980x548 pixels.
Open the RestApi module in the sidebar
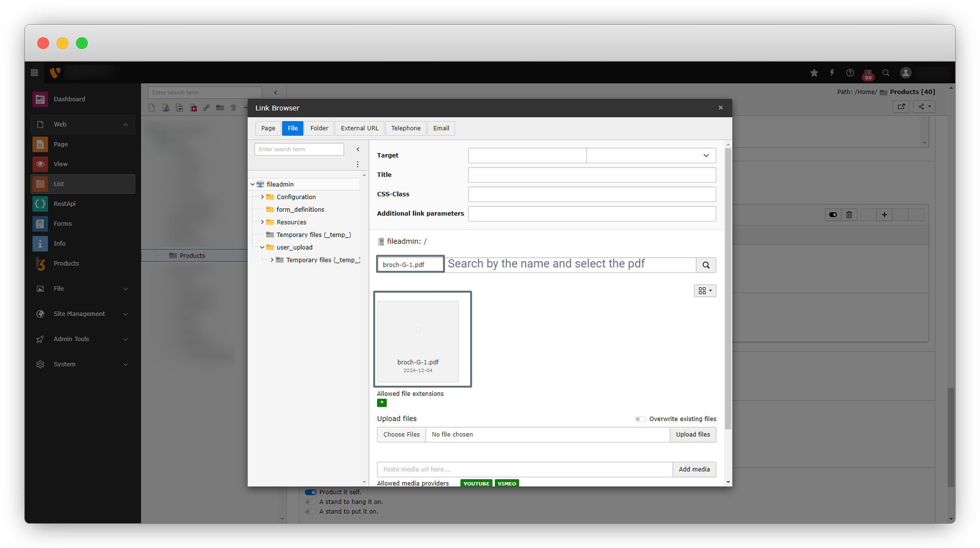pyautogui.click(x=64, y=204)
